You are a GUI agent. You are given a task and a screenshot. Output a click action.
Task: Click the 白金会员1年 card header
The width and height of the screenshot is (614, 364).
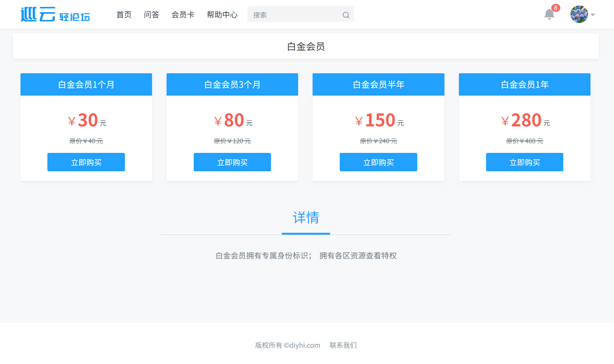(524, 84)
